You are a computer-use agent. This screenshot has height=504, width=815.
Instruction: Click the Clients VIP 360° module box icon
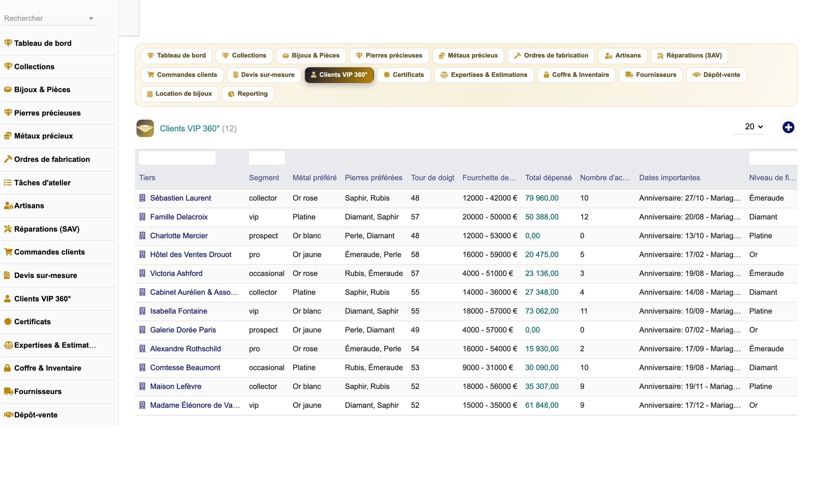(145, 129)
